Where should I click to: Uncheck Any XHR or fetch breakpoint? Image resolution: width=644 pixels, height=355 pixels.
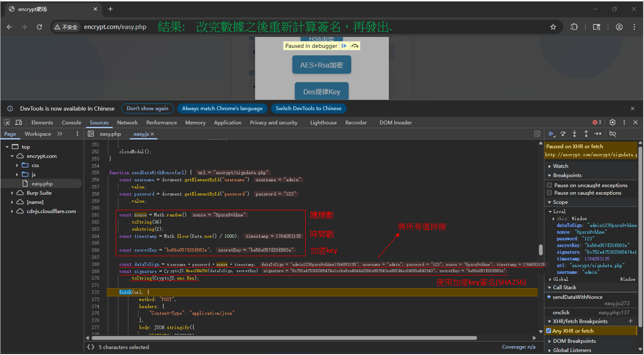click(x=549, y=331)
